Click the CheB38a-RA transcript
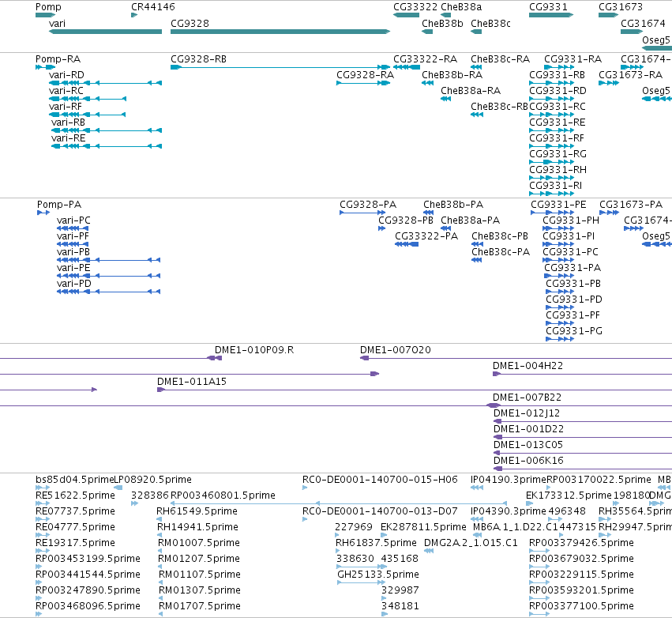 (x=445, y=99)
